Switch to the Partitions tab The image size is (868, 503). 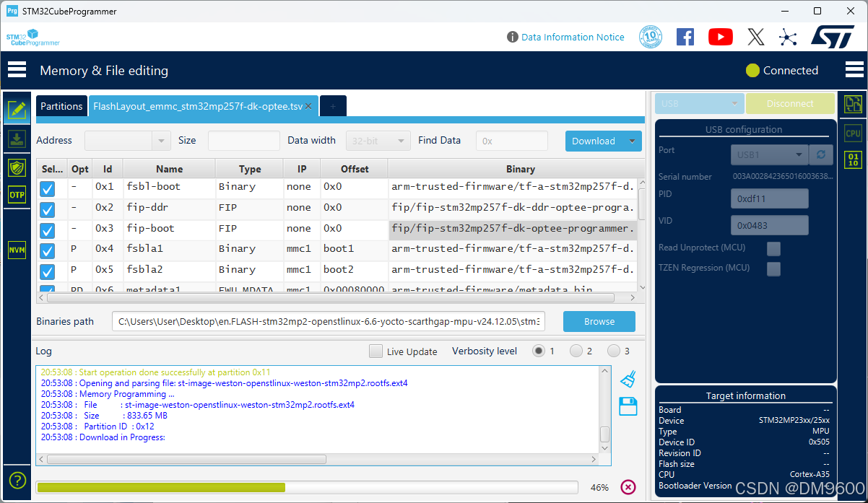click(61, 106)
